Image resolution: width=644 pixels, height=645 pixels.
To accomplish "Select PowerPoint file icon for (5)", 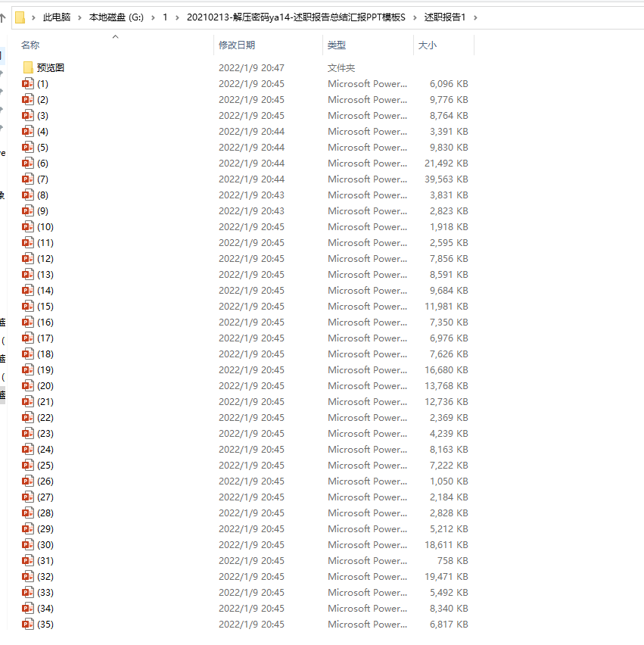I will click(28, 148).
